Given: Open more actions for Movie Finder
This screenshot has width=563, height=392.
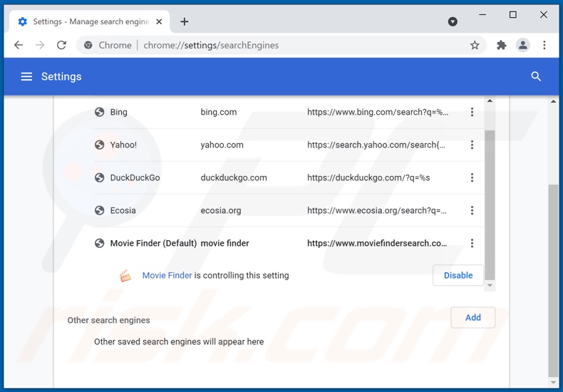Looking at the screenshot, I should click(472, 243).
